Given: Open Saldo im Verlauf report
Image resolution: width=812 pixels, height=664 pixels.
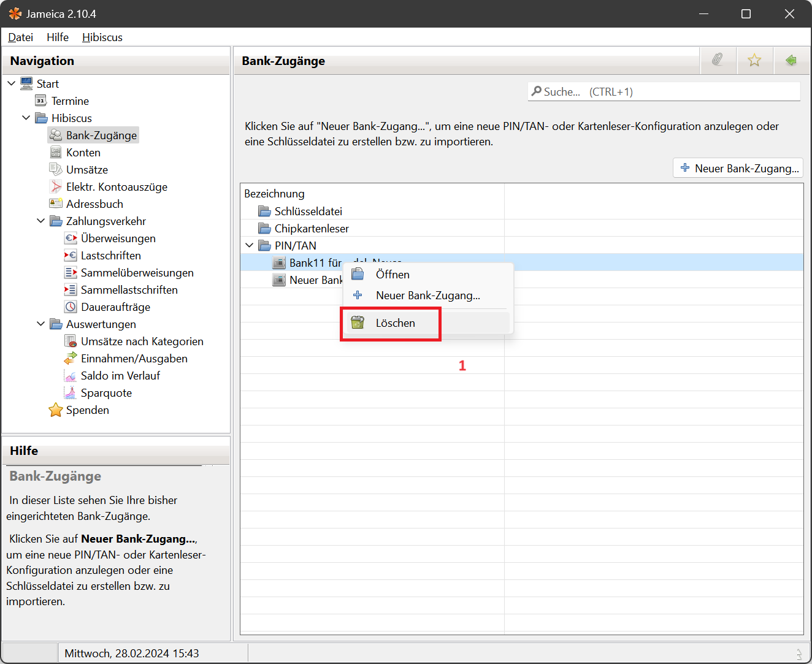Looking at the screenshot, I should (x=120, y=375).
